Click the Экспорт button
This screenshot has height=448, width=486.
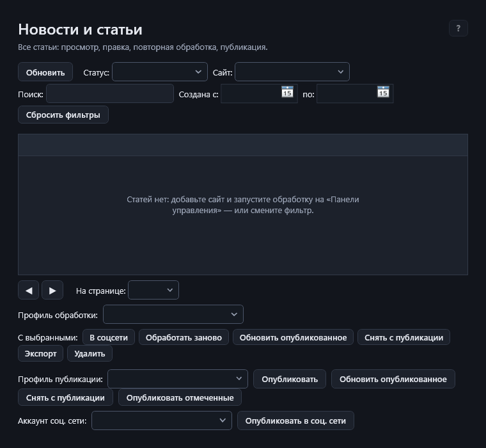(40, 354)
